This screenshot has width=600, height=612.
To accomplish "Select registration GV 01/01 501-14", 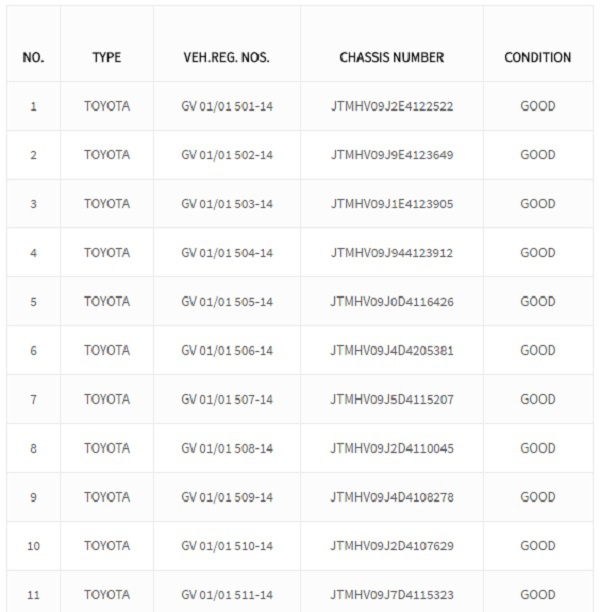I will 227,106.
